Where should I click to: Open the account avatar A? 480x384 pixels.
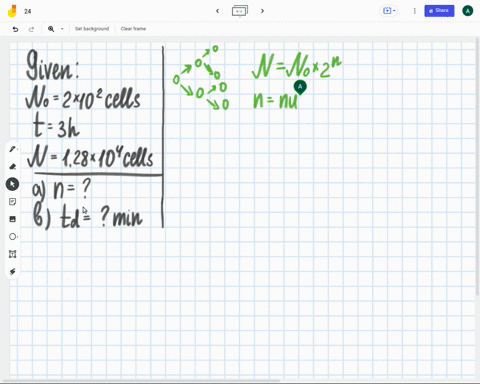click(468, 11)
